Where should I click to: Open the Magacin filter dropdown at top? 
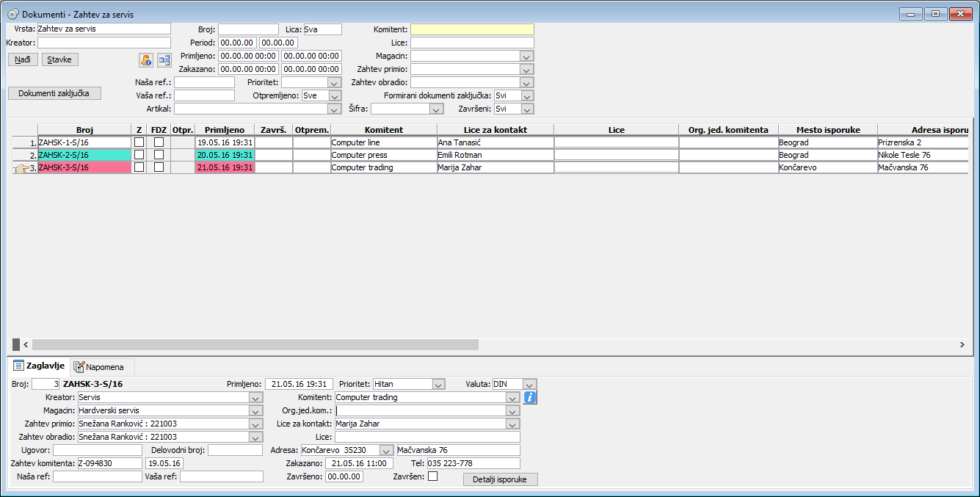(526, 56)
